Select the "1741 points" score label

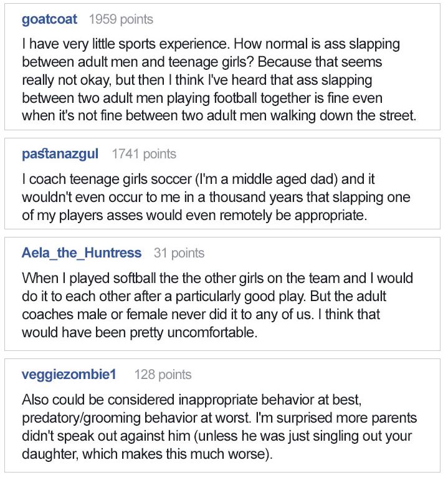tap(144, 154)
